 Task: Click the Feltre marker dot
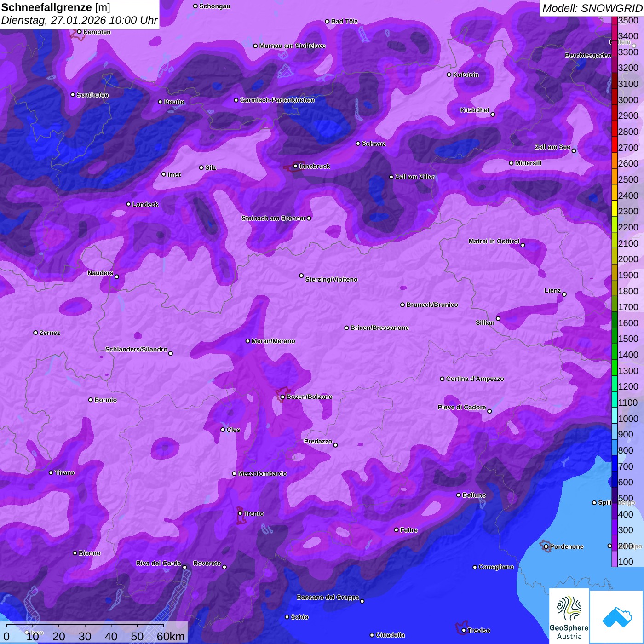click(x=396, y=530)
